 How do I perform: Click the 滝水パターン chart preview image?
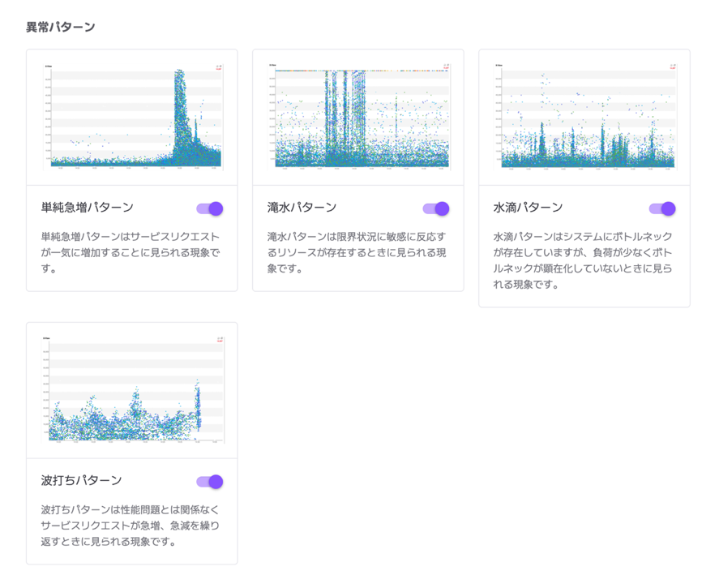point(358,117)
